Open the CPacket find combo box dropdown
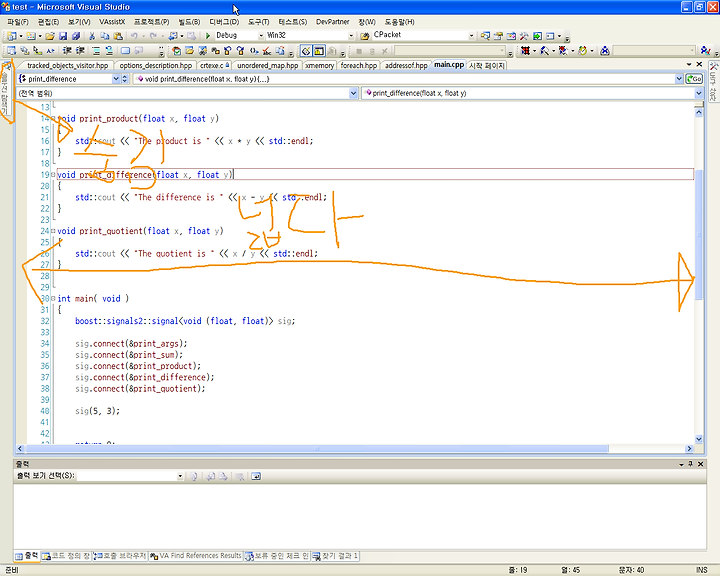The height and width of the screenshot is (576, 720). [471, 36]
